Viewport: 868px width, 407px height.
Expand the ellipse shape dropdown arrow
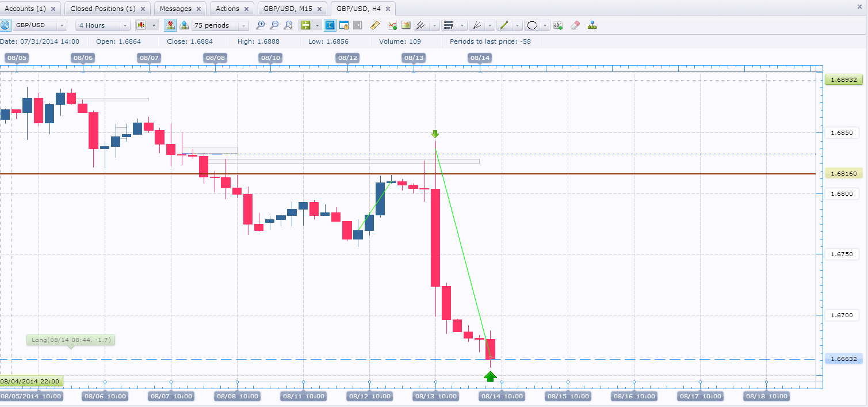[545, 25]
